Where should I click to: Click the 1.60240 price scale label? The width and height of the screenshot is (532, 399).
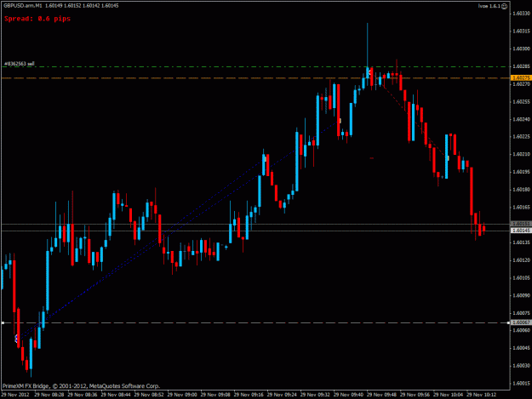[522, 119]
